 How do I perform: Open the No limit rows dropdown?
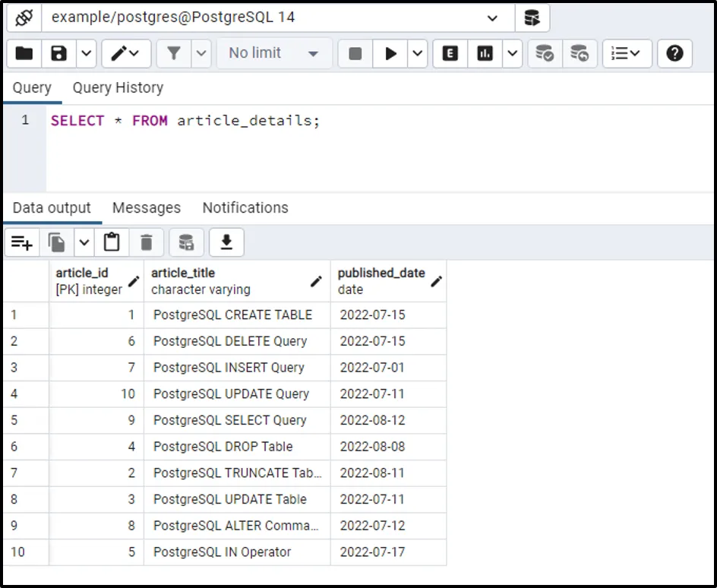274,53
